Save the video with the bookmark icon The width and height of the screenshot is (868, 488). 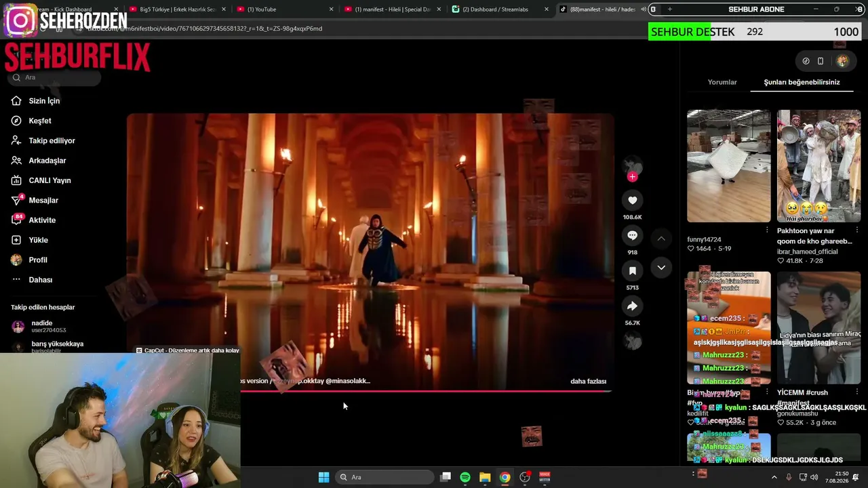tap(632, 271)
